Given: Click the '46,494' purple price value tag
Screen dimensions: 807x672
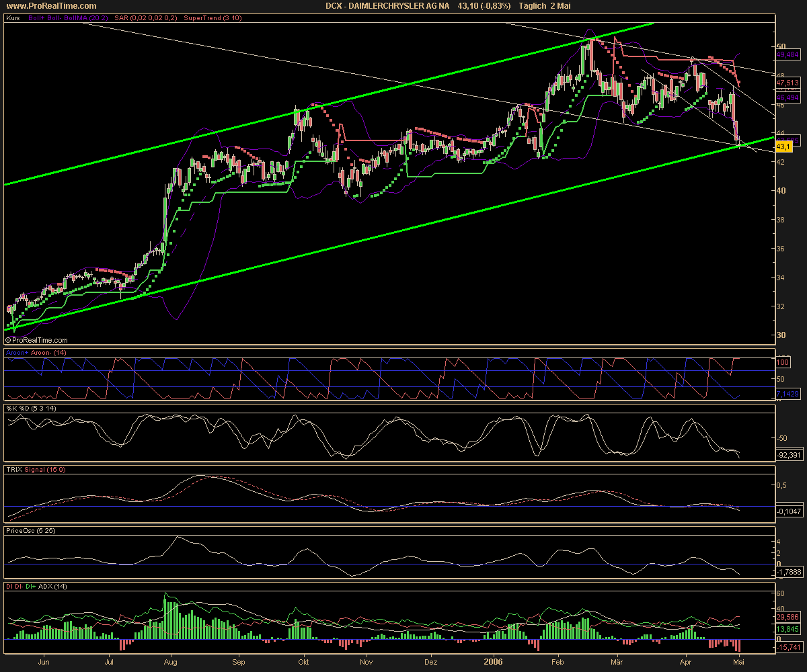Looking at the screenshot, I should (787, 97).
